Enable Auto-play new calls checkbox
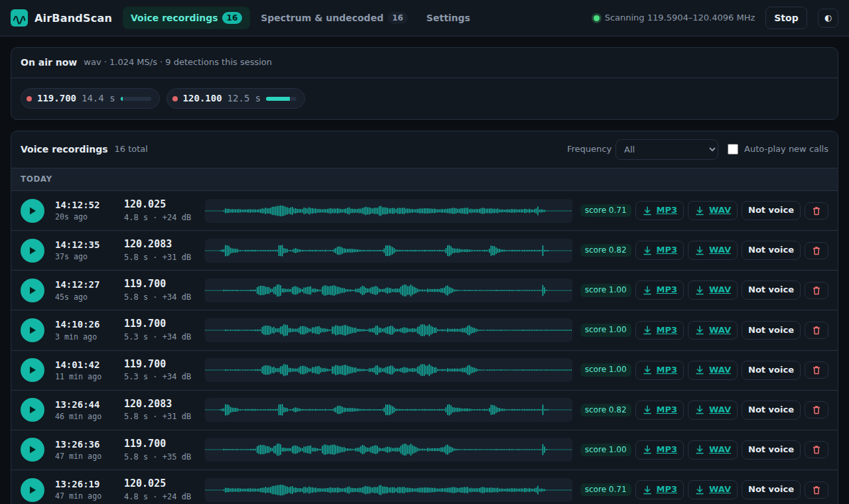849x504 pixels. tap(733, 149)
